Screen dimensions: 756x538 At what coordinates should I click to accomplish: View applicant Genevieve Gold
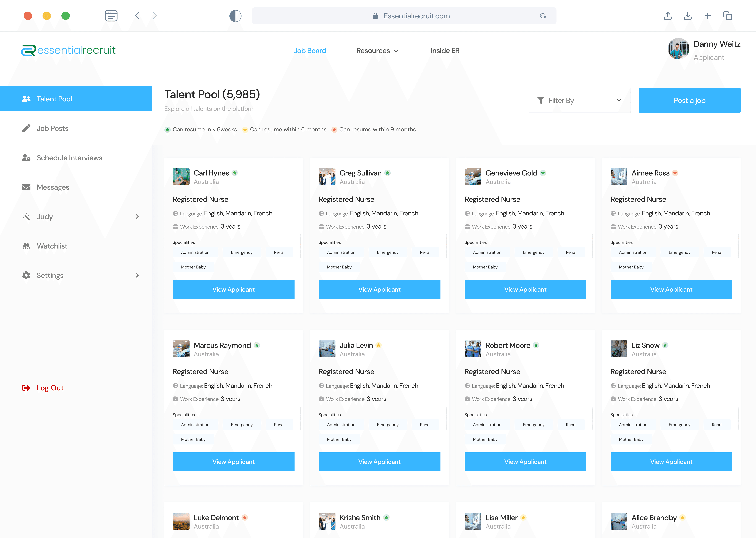pos(525,289)
